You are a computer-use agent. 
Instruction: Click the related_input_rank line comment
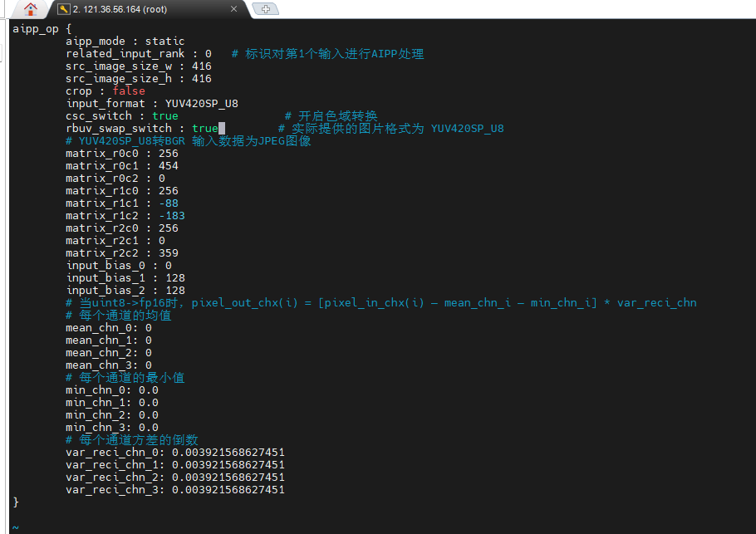(327, 54)
